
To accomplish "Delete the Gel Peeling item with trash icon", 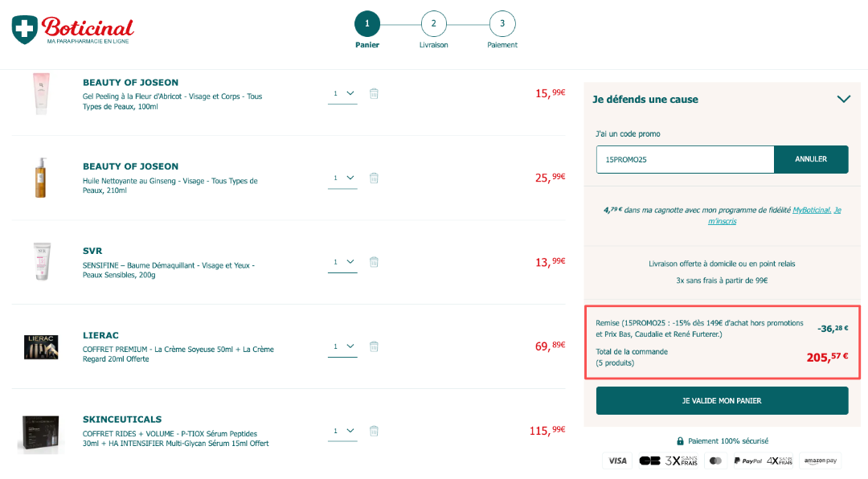I will click(x=374, y=93).
